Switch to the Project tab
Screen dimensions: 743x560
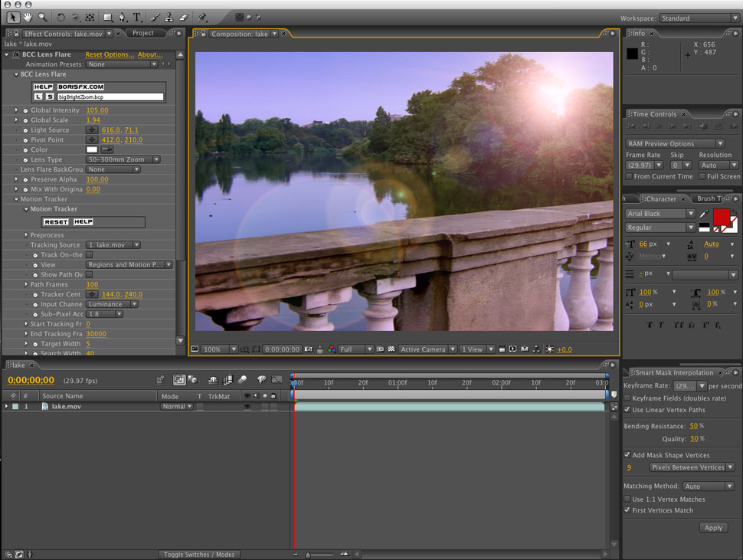(x=143, y=33)
